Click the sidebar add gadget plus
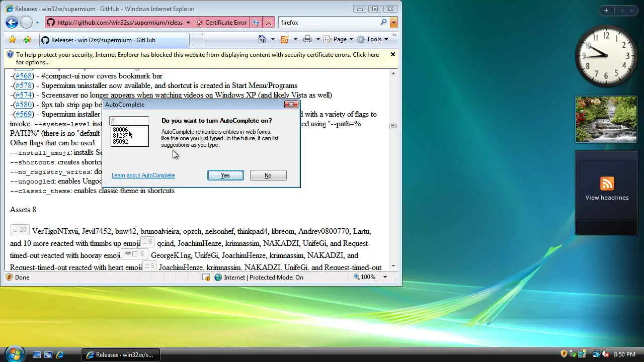This screenshot has width=644, height=362. pyautogui.click(x=606, y=11)
